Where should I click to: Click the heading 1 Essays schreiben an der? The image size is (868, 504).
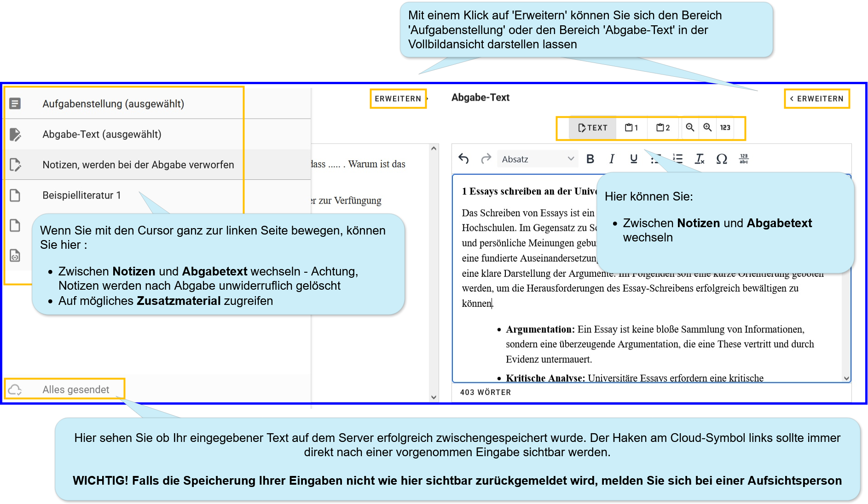[529, 191]
